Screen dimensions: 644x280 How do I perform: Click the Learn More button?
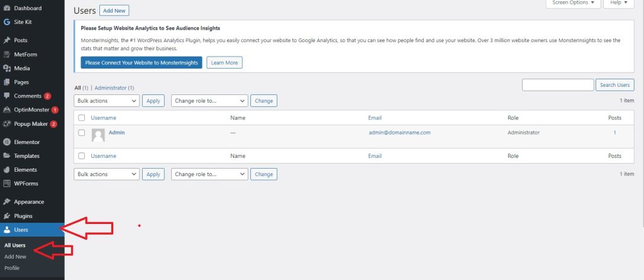click(x=225, y=62)
